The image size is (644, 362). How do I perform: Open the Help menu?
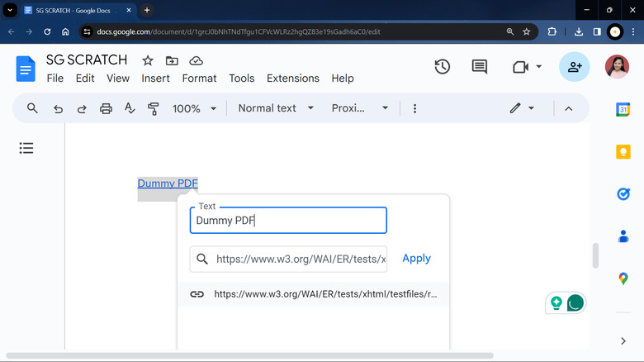343,79
